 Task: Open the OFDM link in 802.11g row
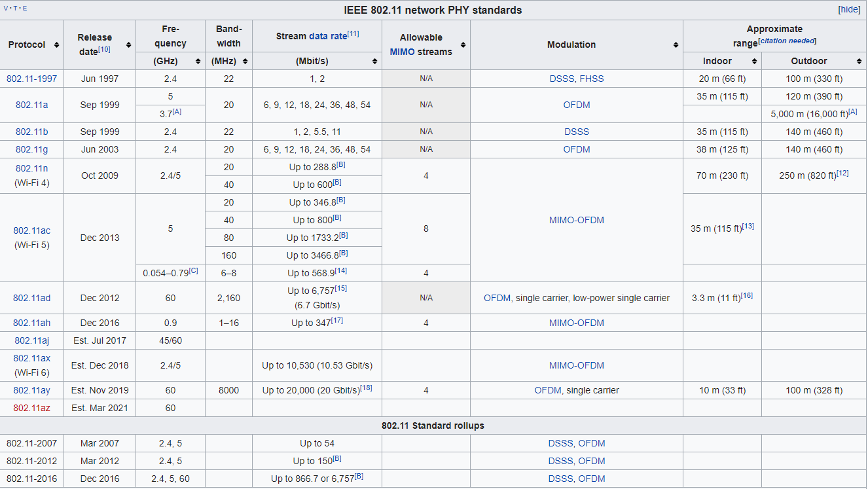click(x=577, y=149)
